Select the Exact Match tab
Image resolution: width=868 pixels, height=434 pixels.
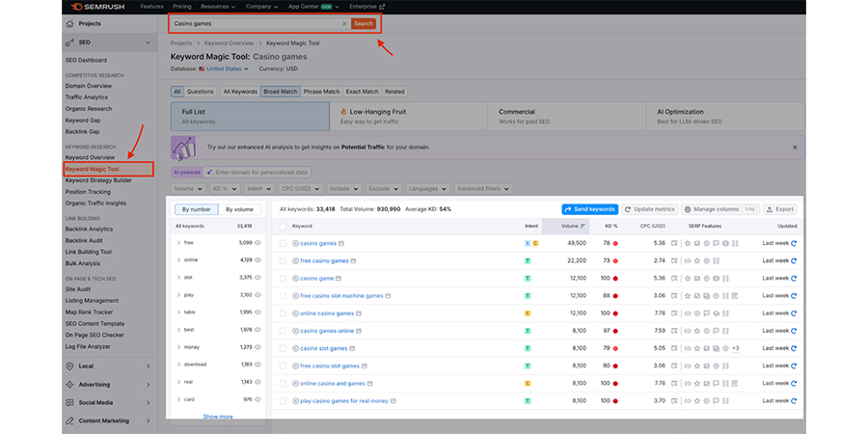(362, 92)
